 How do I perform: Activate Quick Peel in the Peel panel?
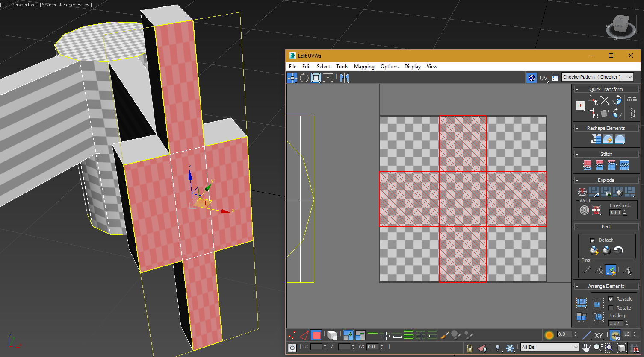594,251
